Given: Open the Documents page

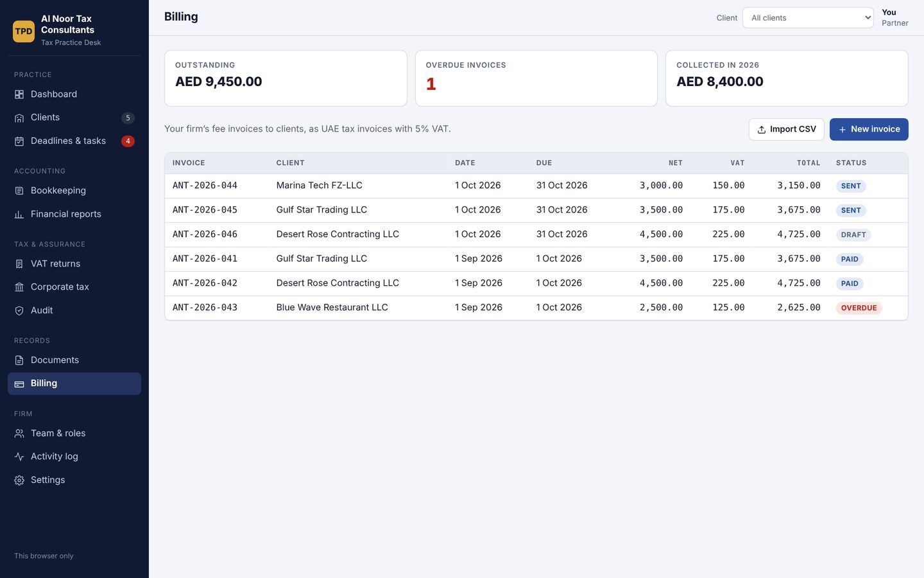Looking at the screenshot, I should 74,360.
